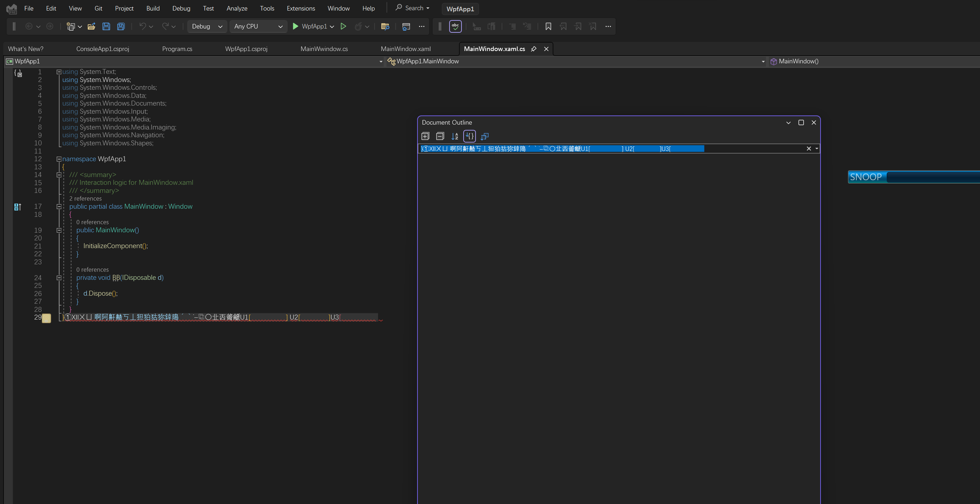
Task: Open the Any CPU platform dropdown
Action: click(x=258, y=26)
